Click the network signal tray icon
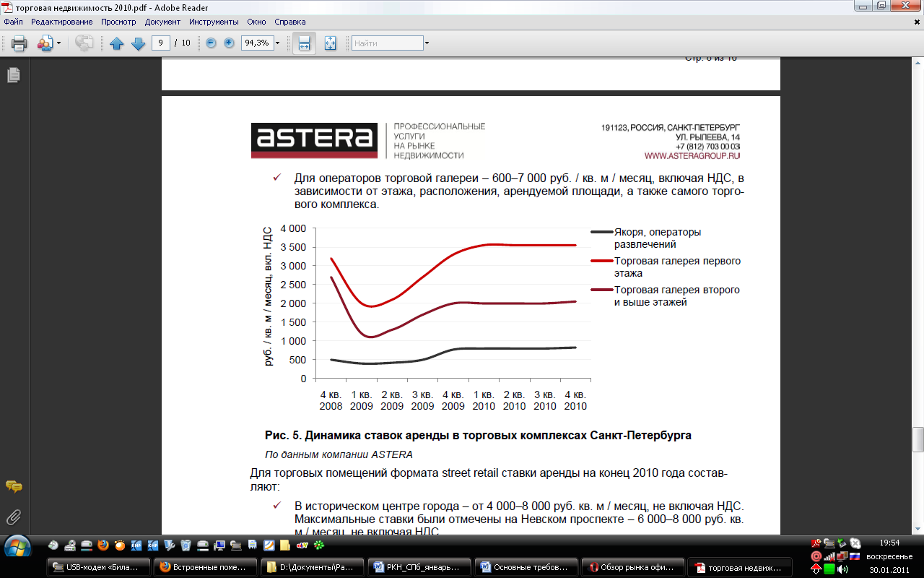Screen dimensions: 924x578 (x=829, y=556)
